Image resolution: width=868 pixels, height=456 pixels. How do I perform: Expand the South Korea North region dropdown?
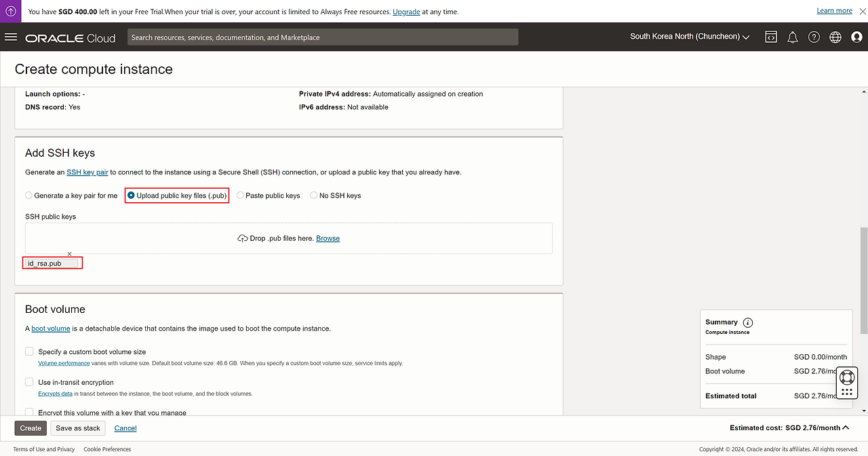coord(690,37)
